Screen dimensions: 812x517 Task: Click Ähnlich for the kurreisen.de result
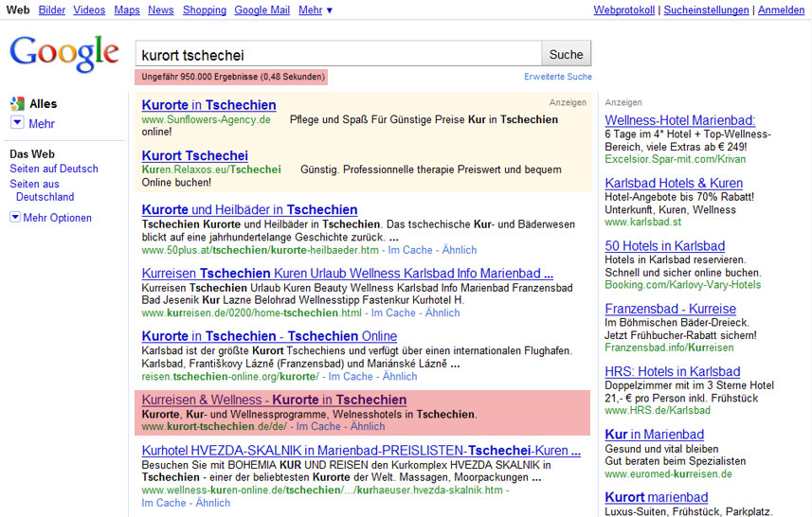point(442,312)
